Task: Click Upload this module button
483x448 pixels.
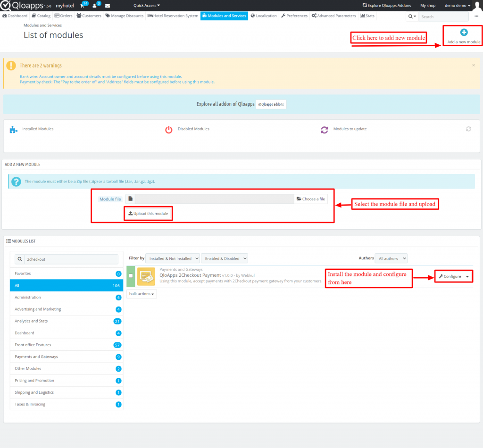Action: pyautogui.click(x=148, y=214)
